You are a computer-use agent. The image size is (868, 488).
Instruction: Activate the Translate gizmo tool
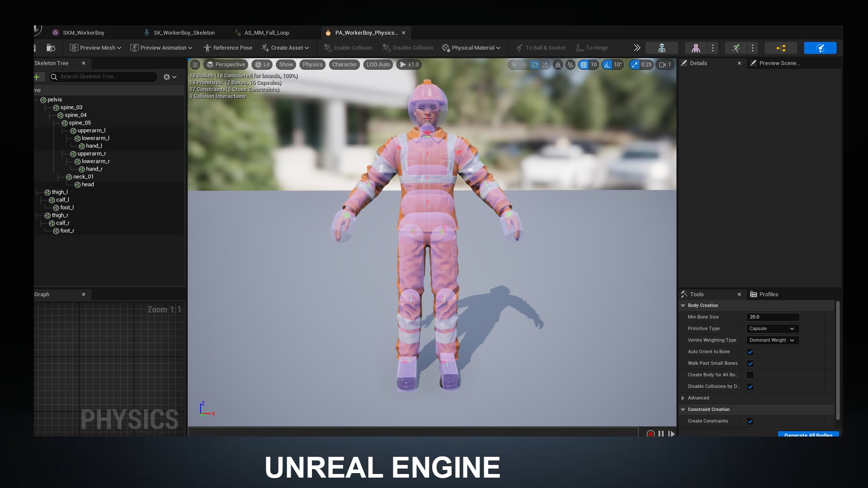(x=524, y=65)
